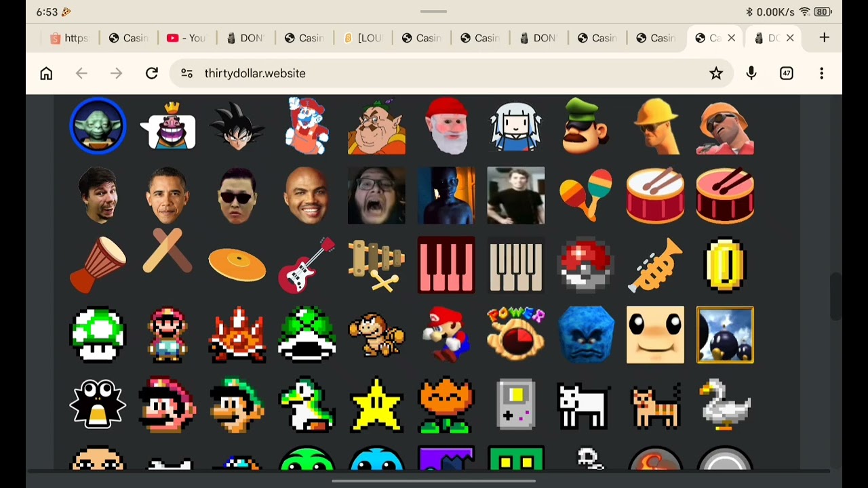Pick the dark-lit shirtless person photo
Screen dimensions: 868x488
coord(446,196)
